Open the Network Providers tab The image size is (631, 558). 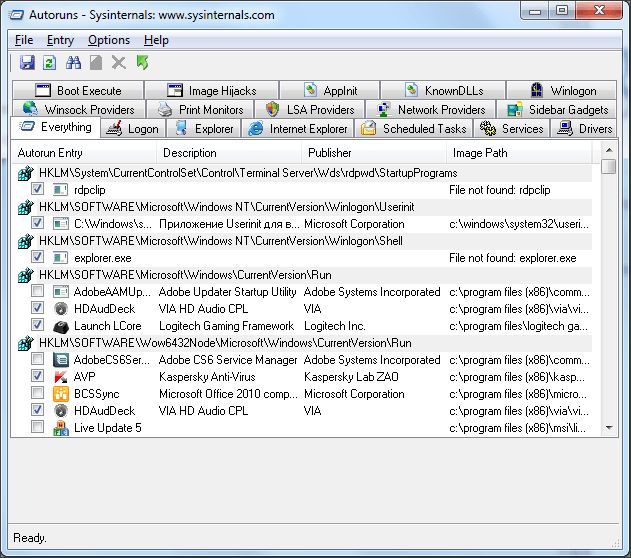430,109
